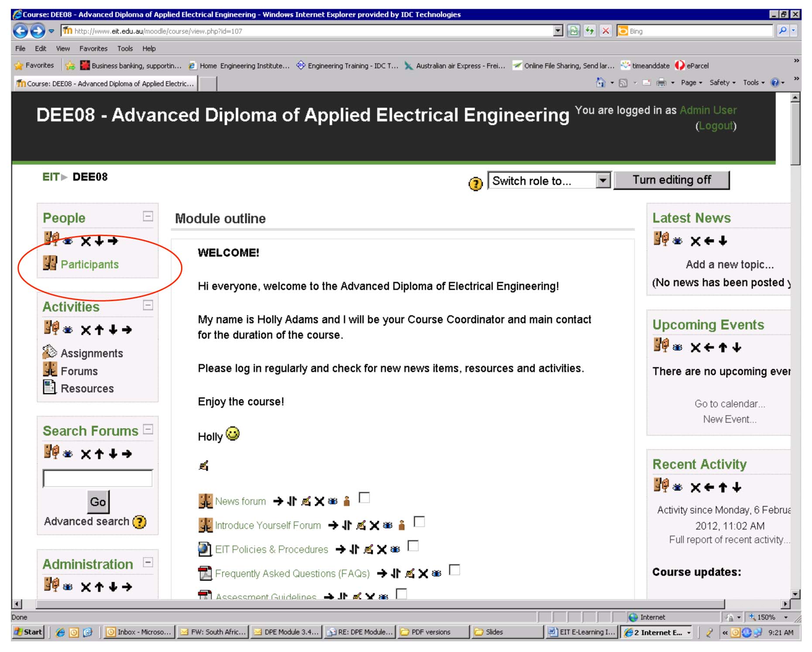
Task: Tick checkbox next to News forum
Action: pos(364,498)
